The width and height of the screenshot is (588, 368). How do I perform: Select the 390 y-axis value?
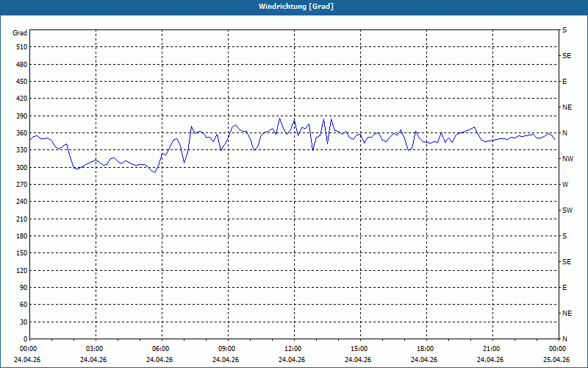click(x=22, y=116)
